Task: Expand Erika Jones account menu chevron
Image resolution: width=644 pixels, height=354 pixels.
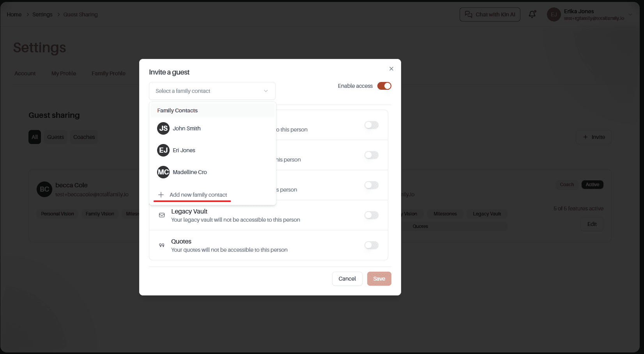Action: click(630, 14)
